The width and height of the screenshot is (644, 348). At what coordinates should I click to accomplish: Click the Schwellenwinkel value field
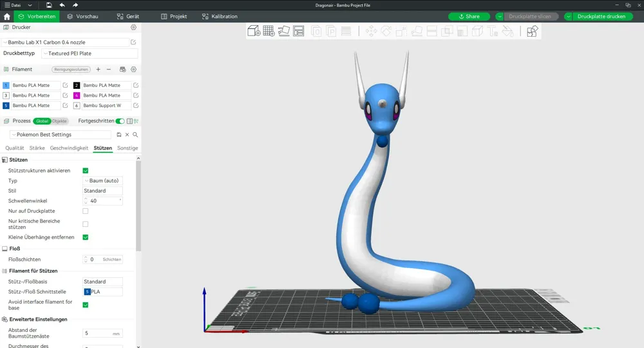[102, 201]
